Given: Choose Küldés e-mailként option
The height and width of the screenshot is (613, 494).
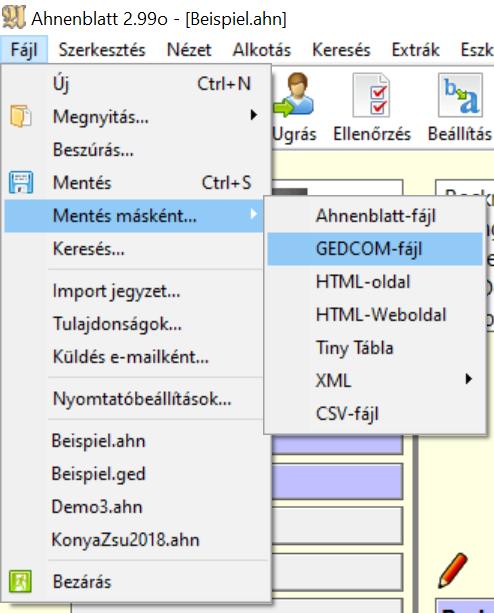Looking at the screenshot, I should [131, 357].
